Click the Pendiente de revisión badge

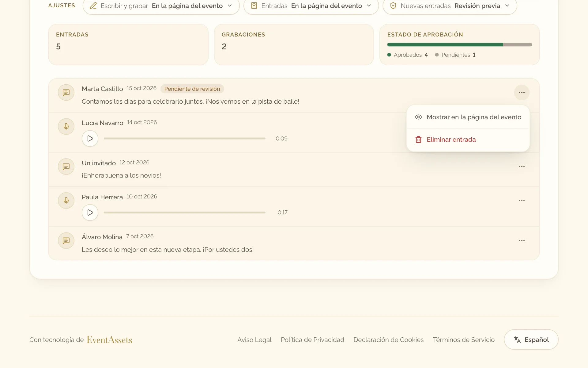point(192,89)
